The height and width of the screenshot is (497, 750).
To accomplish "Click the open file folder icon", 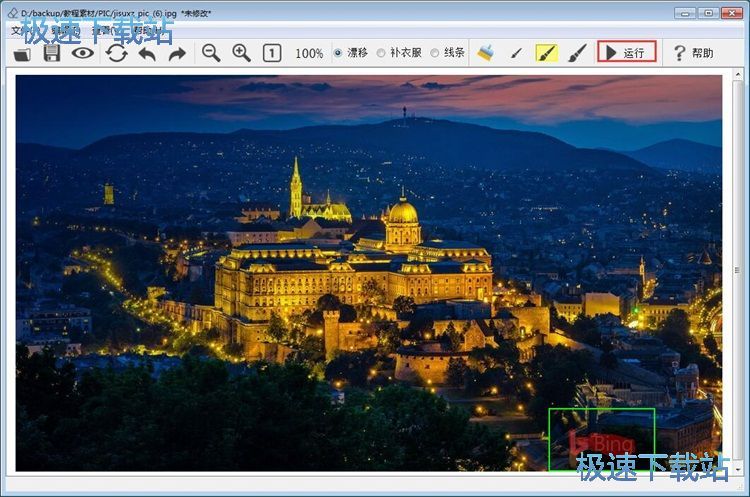I will pyautogui.click(x=23, y=53).
